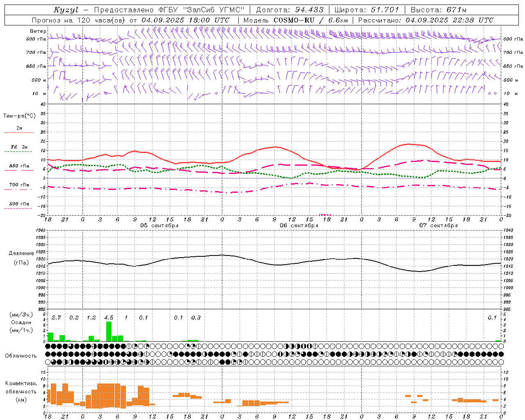Image resolution: width=525 pixels, height=420 pixels.
Task: Click the Высота: 671м header value
Action: pyautogui.click(x=438, y=10)
